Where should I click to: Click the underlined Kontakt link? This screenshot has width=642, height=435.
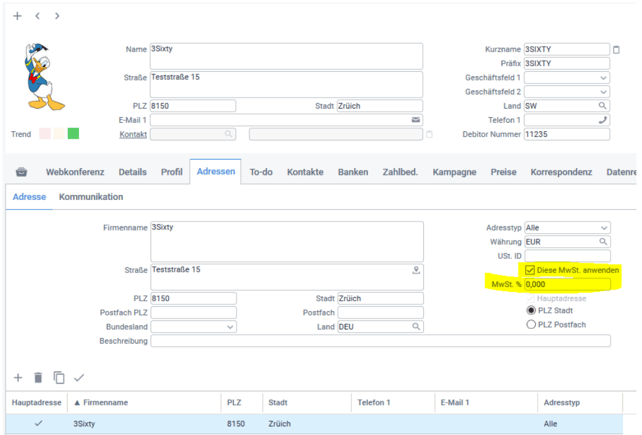pyautogui.click(x=132, y=133)
